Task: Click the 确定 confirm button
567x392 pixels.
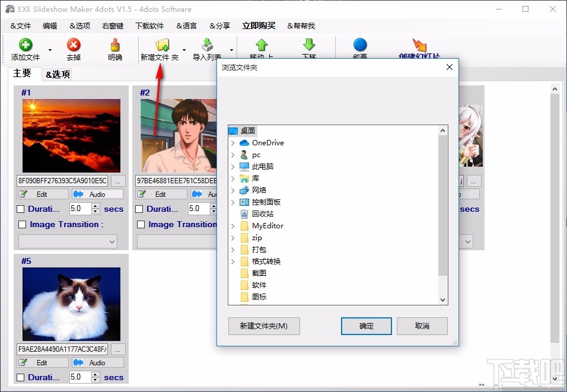Action: (366, 326)
